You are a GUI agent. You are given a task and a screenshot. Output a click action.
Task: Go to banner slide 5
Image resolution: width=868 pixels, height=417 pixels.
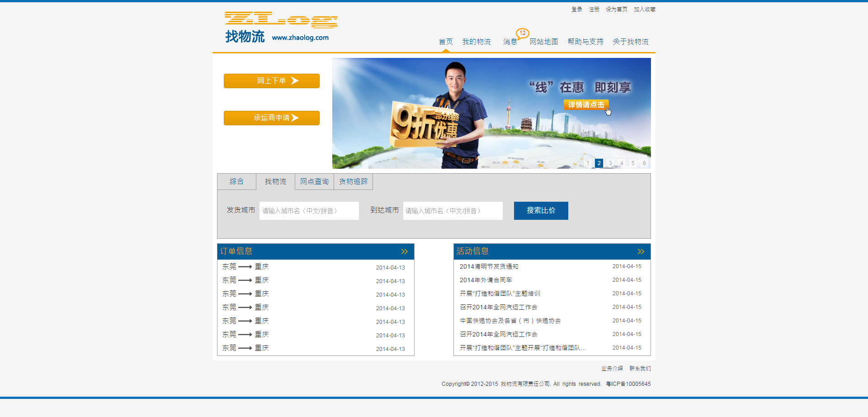[x=633, y=163]
